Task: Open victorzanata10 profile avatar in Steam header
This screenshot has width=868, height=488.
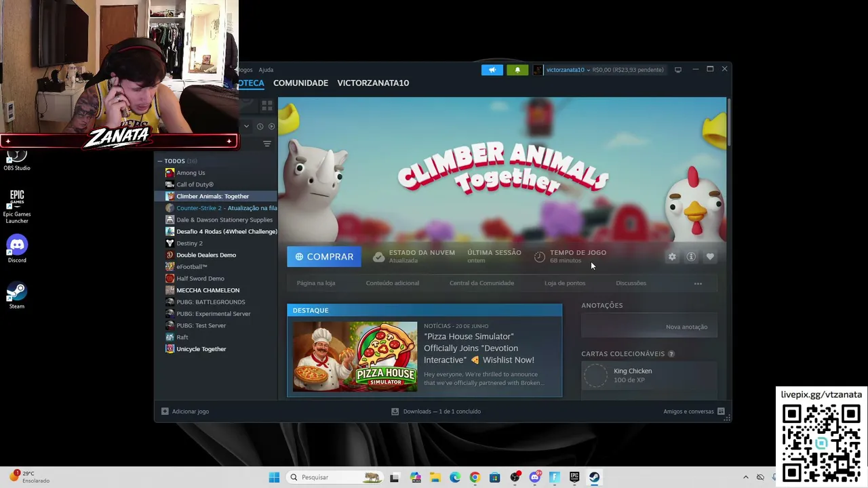Action: (x=538, y=70)
